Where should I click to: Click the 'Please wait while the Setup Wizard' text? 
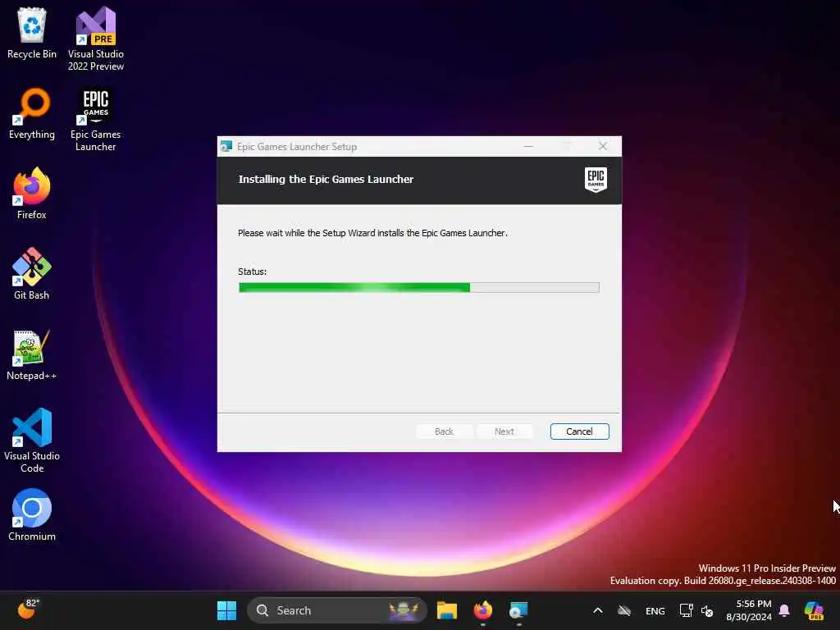point(372,233)
